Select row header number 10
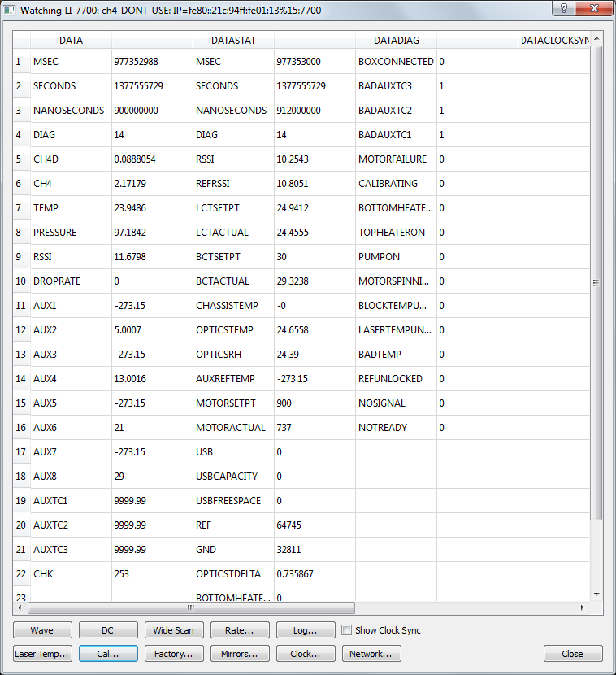The image size is (616, 675). pyautogui.click(x=21, y=281)
